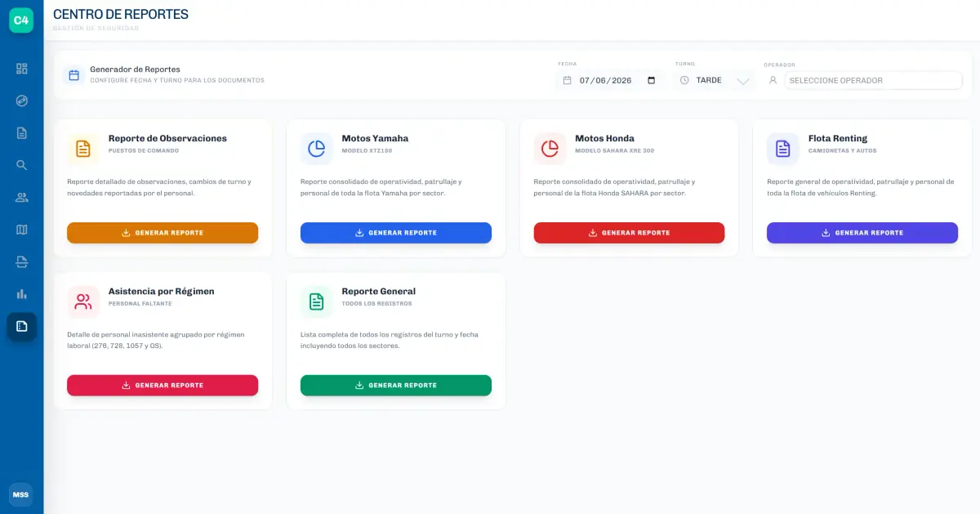Image resolution: width=980 pixels, height=514 pixels.
Task: Click the pink people Asistencia por Régimen icon
Action: pyautogui.click(x=83, y=302)
